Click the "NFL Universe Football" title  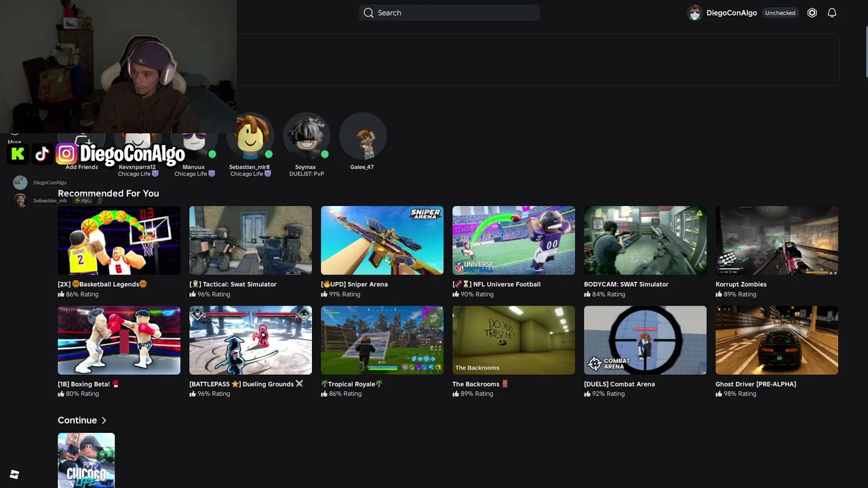click(x=496, y=284)
